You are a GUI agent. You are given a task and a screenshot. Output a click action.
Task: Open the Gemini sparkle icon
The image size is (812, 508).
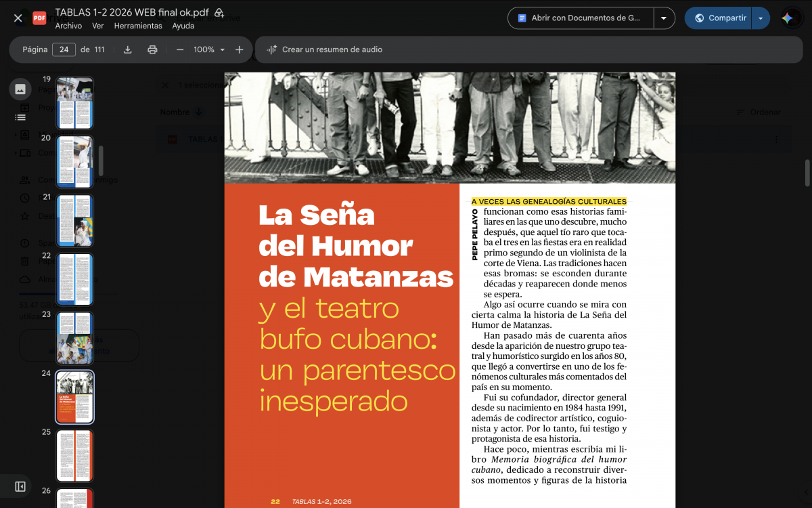pyautogui.click(x=788, y=18)
